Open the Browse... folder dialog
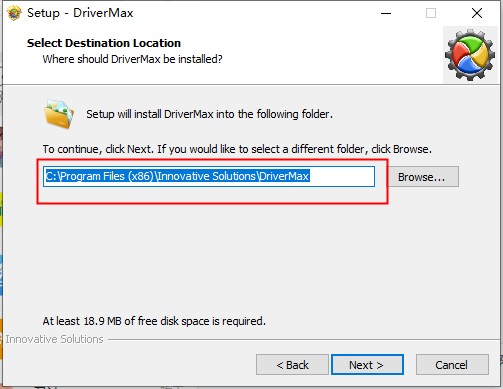The image size is (503, 389). (422, 177)
